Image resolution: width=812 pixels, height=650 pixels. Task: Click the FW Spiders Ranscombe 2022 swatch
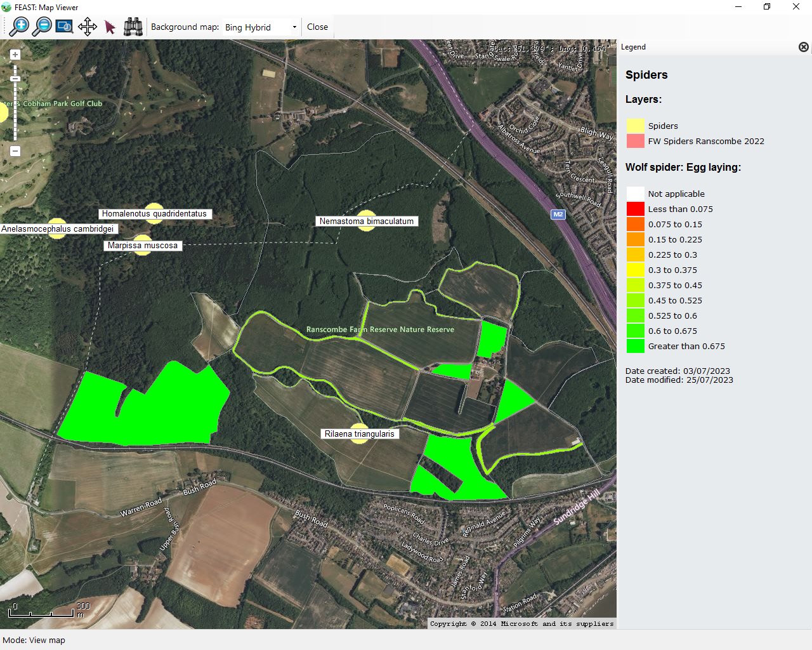pos(635,141)
